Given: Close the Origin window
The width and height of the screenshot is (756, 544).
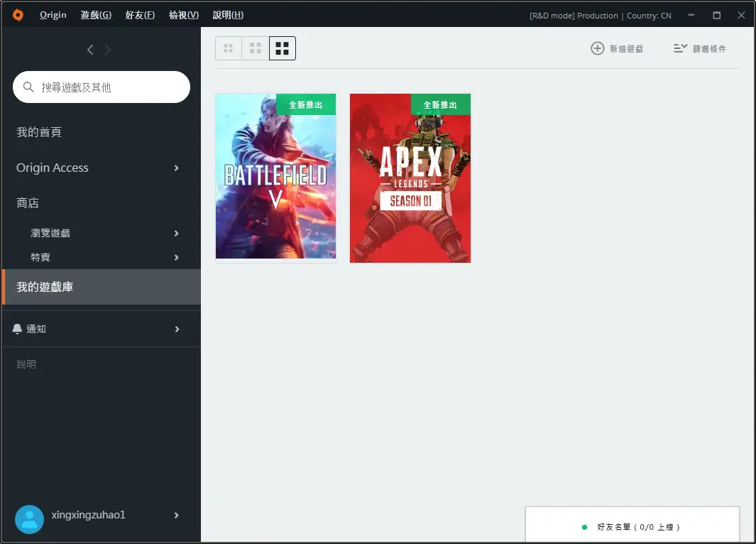Looking at the screenshot, I should tap(742, 15).
